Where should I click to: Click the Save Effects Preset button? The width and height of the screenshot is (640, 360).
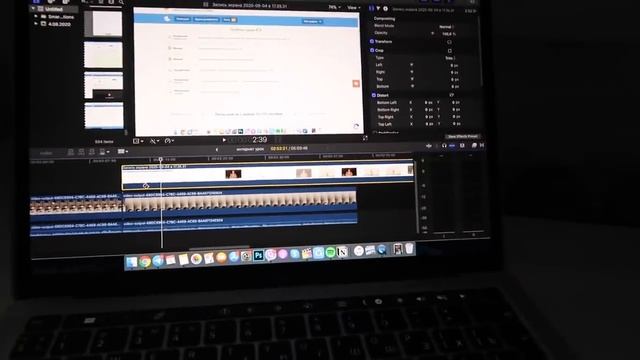(x=462, y=136)
